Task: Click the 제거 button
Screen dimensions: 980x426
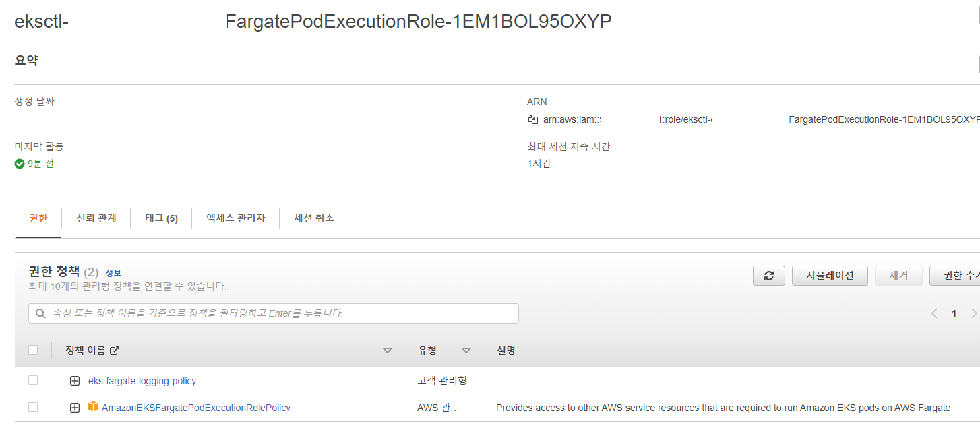Action: (x=898, y=276)
